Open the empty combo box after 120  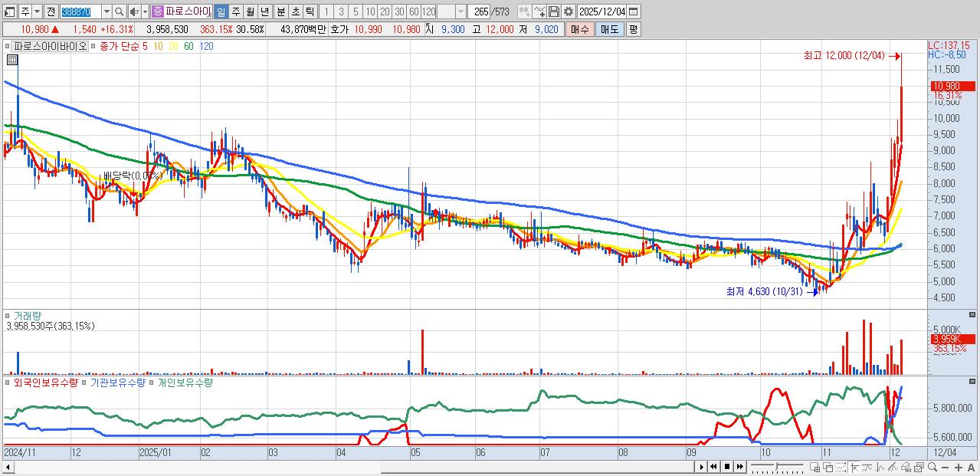[x=451, y=12]
